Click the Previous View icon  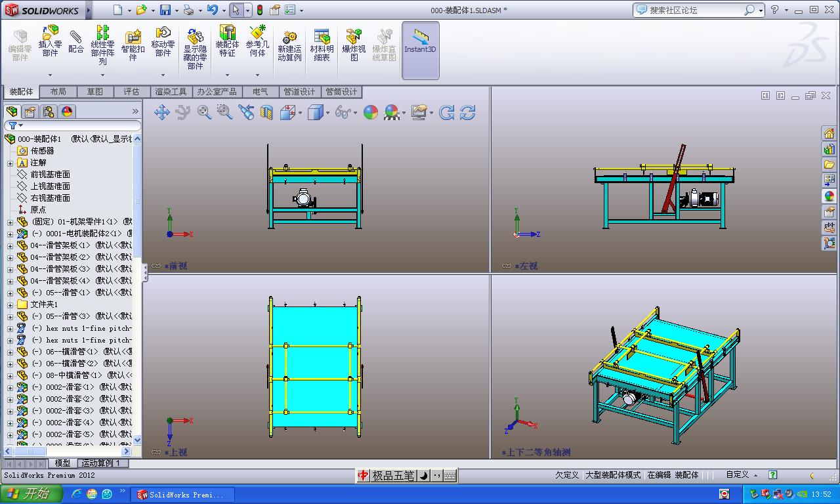246,112
